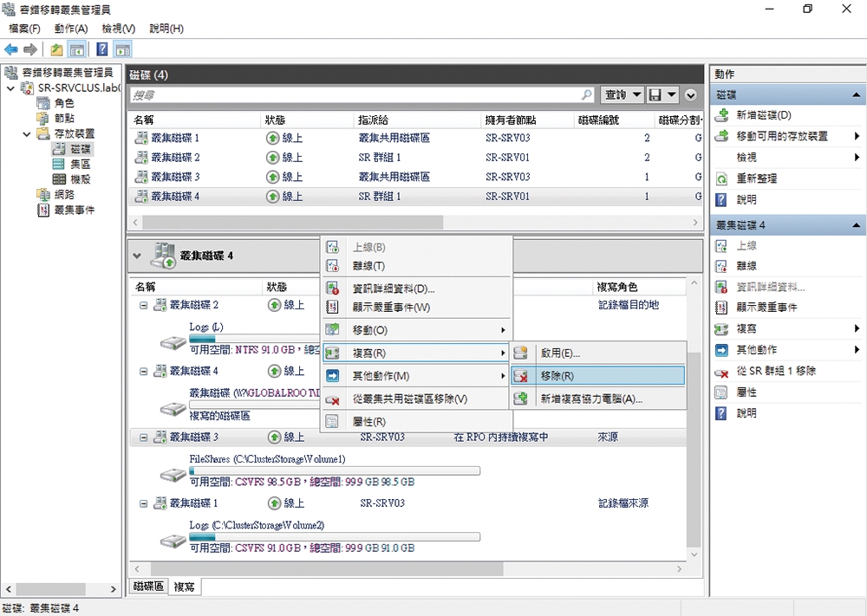867x616 pixels.
Task: Switch to the 磁碟區 tab
Action: tap(148, 587)
